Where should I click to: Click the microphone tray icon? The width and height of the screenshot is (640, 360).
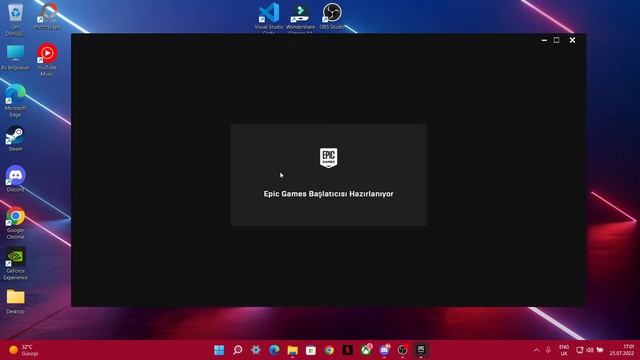[x=548, y=350]
